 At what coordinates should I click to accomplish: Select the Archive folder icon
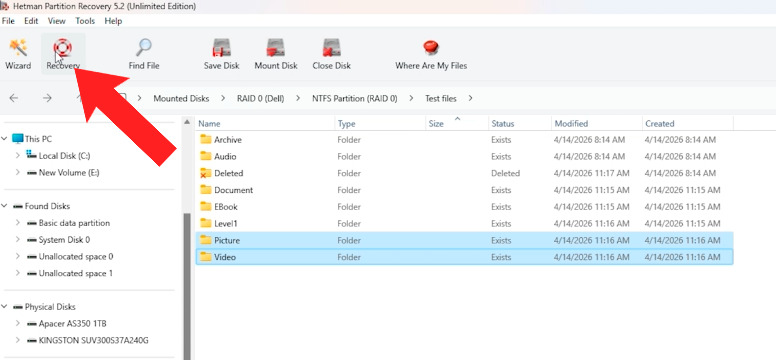coord(205,140)
